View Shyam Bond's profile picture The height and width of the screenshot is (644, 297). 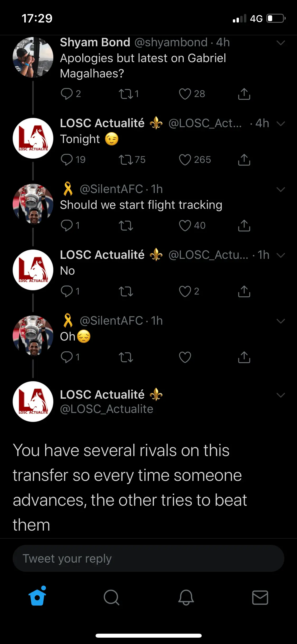tap(33, 57)
